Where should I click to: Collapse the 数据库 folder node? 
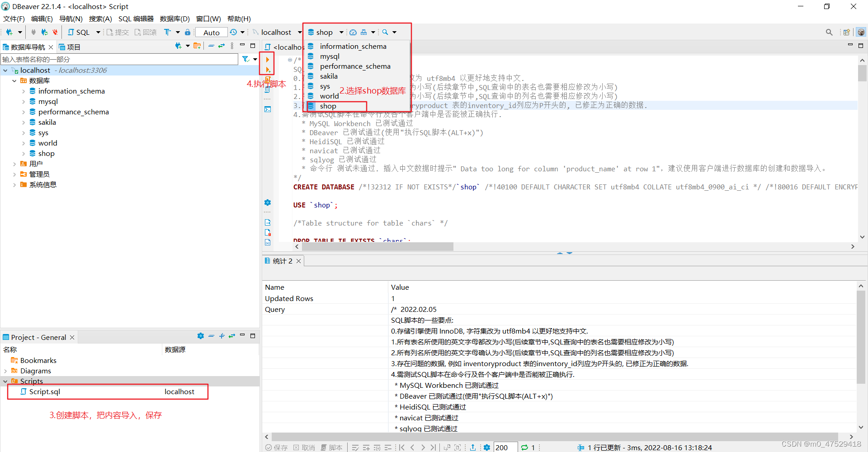pos(14,81)
